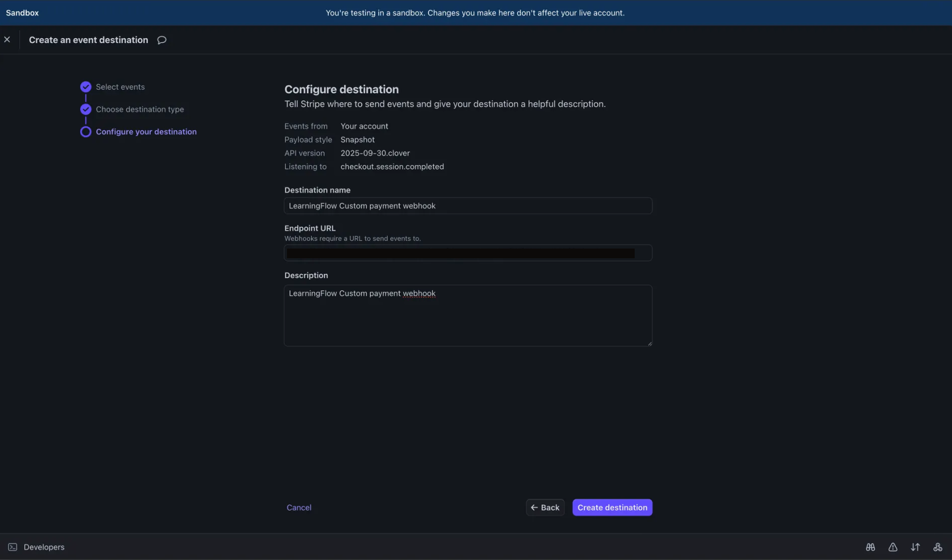Screen dimensions: 952x560
Task: Click the Select events completed checkmark
Action: click(85, 86)
